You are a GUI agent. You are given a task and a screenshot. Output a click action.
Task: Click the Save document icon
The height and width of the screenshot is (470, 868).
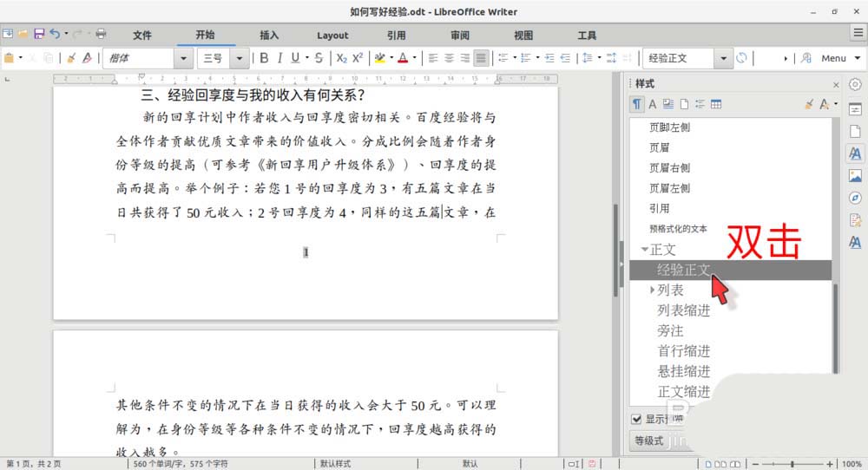(x=39, y=34)
